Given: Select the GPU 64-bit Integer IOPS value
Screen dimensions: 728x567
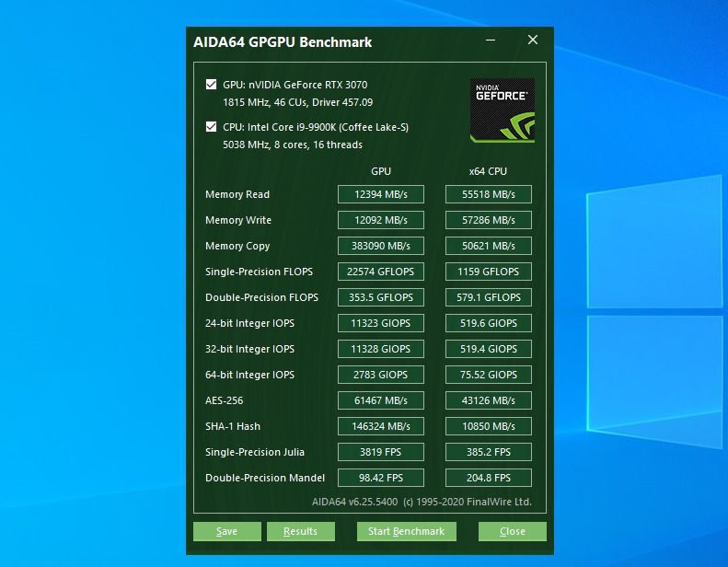Looking at the screenshot, I should click(380, 375).
